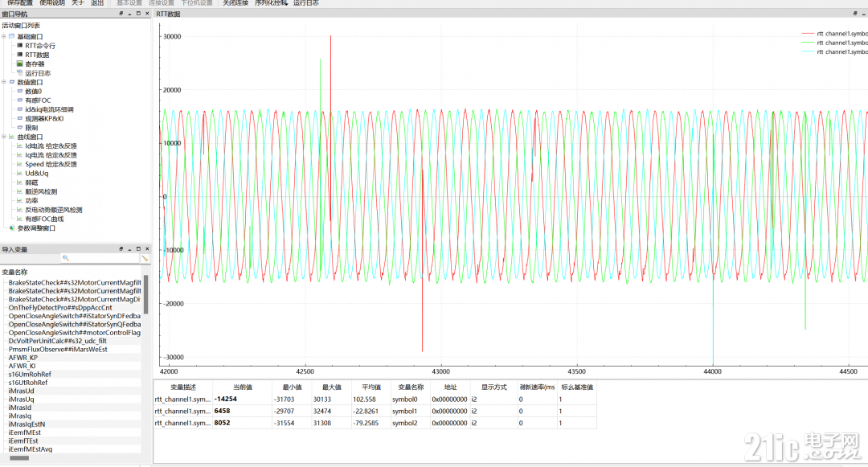
Task: Collapse the 基础窗口 tree group
Action: pos(4,36)
